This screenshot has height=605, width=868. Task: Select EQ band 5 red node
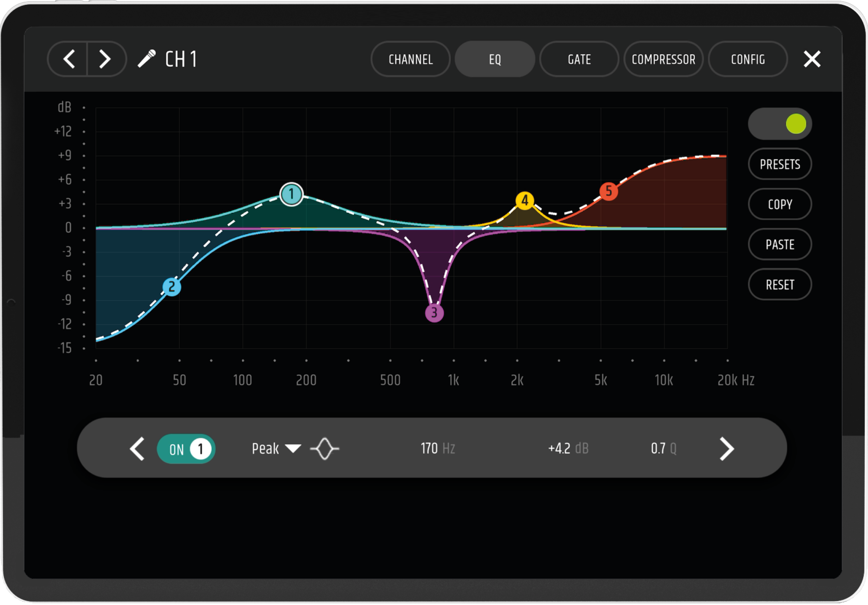[x=609, y=191]
